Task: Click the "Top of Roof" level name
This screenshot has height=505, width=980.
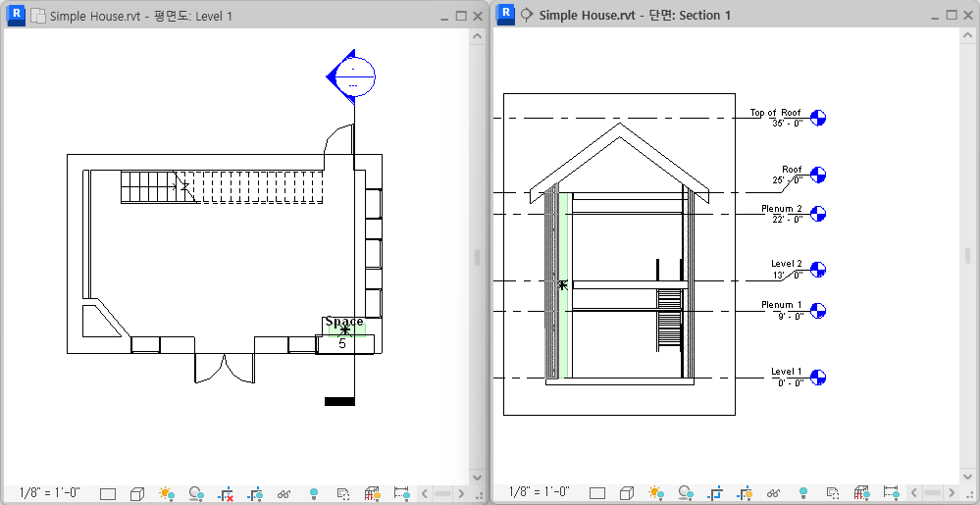Action: tap(775, 113)
